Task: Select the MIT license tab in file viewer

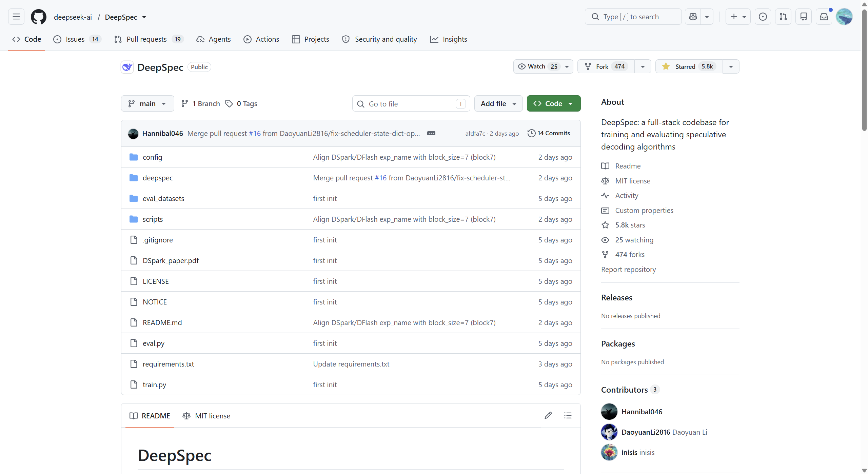Action: [206, 416]
